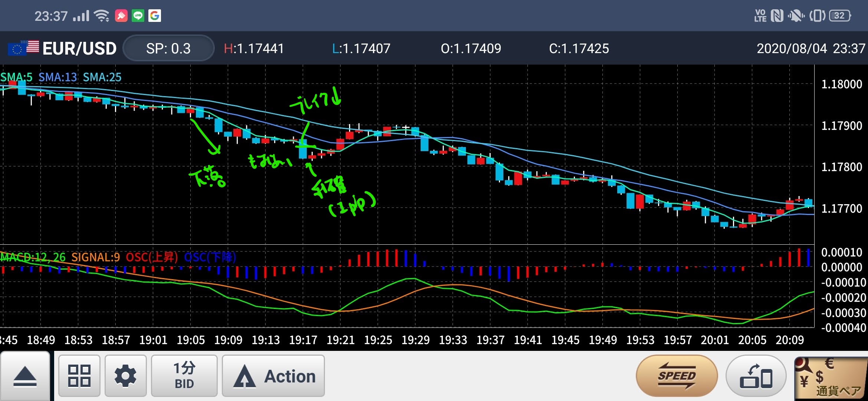This screenshot has height=401, width=868.
Task: Open chart settings gear icon
Action: pyautogui.click(x=125, y=376)
